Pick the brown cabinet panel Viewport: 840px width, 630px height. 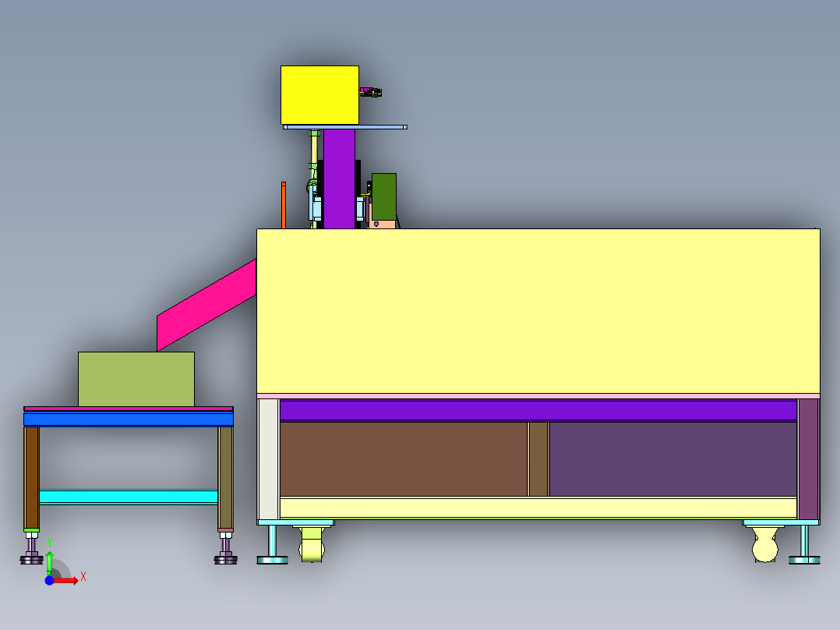click(x=404, y=459)
